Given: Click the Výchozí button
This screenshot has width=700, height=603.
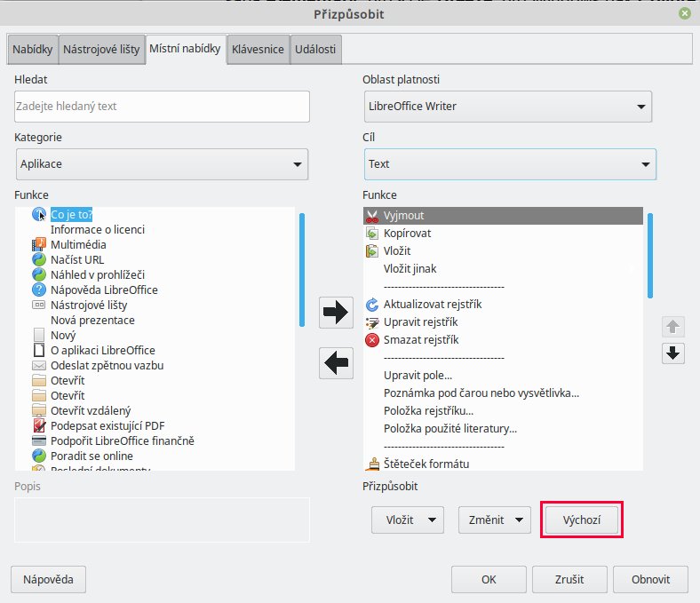Looking at the screenshot, I should coord(582,520).
